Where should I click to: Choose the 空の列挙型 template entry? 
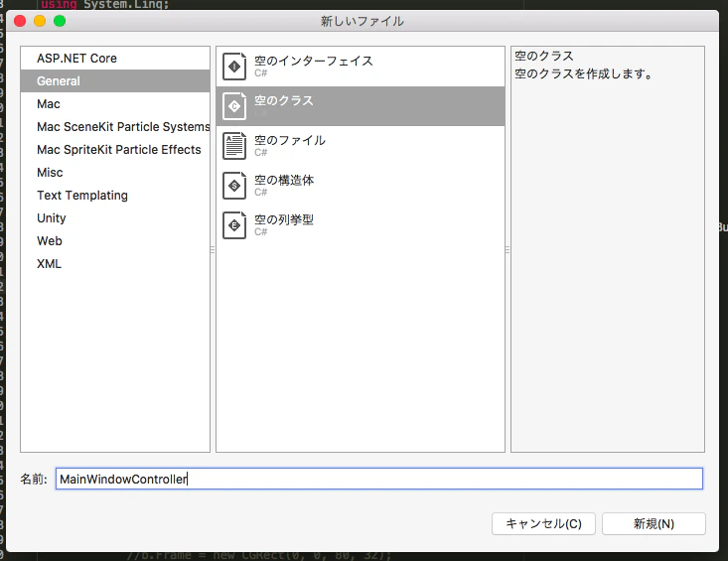[361, 225]
